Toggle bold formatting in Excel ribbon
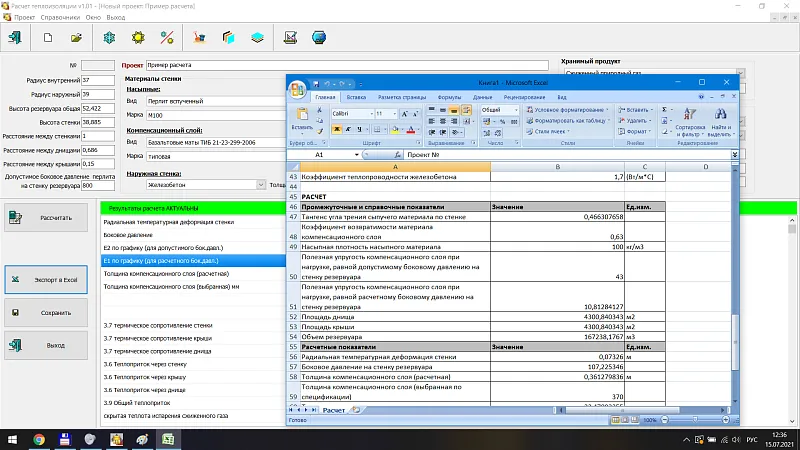800x450 pixels. pyautogui.click(x=335, y=129)
